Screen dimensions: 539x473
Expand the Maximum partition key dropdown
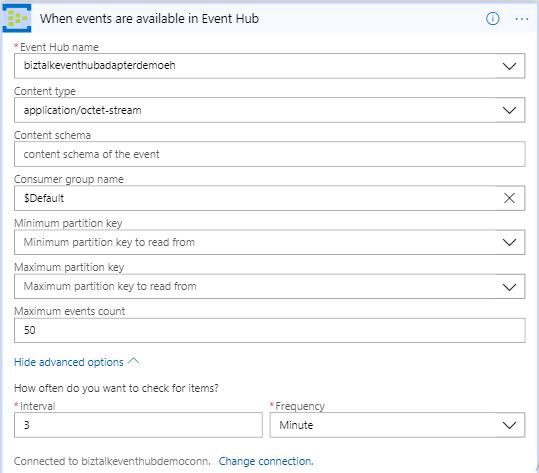(x=509, y=287)
